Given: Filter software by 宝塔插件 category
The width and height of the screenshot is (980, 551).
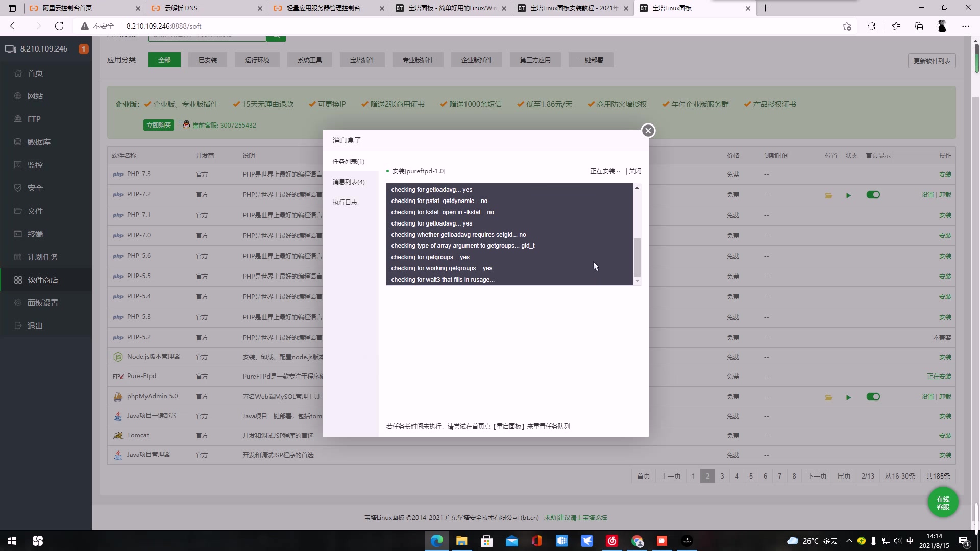Looking at the screenshot, I should click(362, 60).
